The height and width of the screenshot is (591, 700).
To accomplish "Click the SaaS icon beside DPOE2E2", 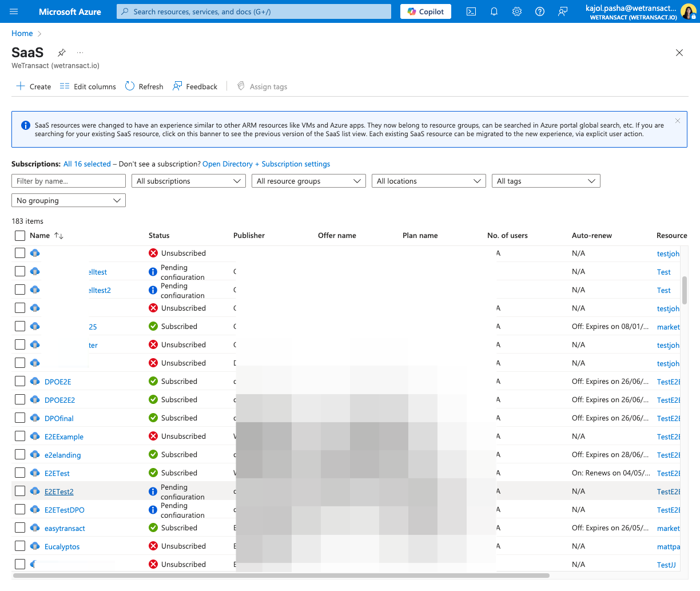I will point(35,399).
